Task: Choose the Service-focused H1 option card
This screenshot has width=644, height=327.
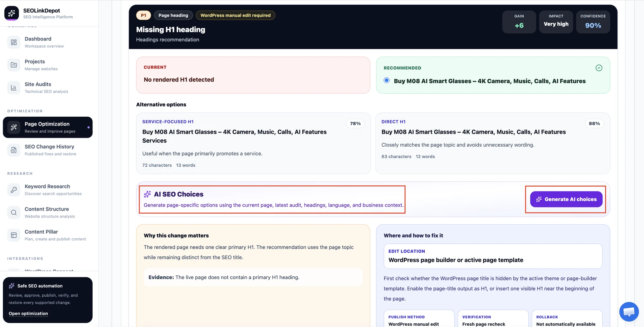Action: [253, 143]
